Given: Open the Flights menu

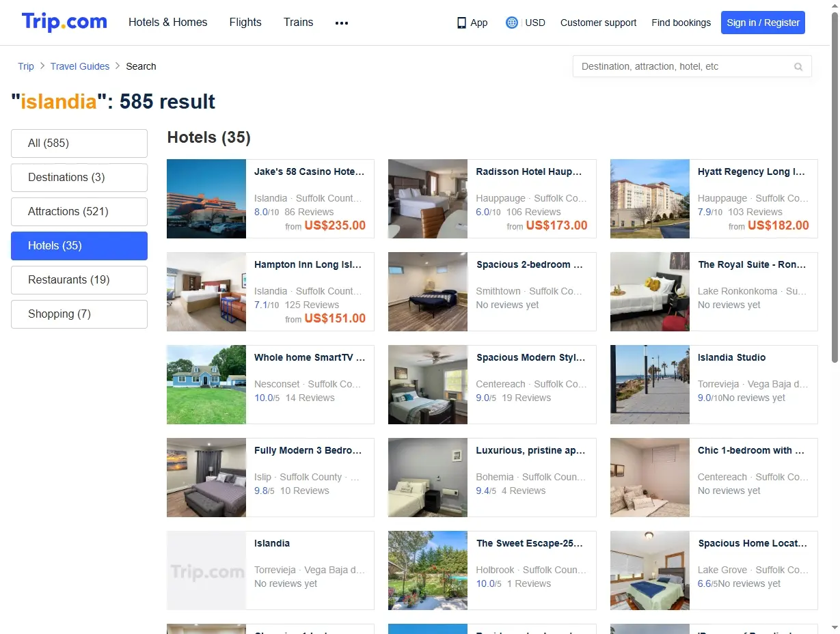Looking at the screenshot, I should click(x=245, y=22).
